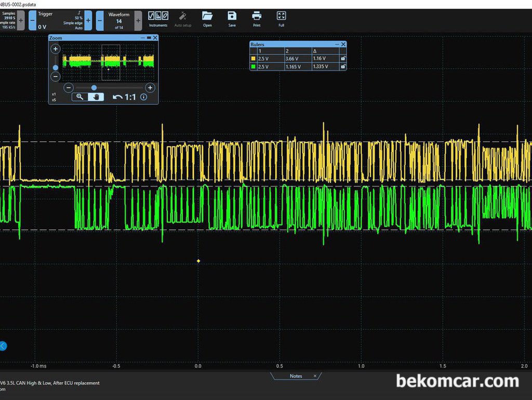The width and height of the screenshot is (532, 400).
Task: Save the waveform with Save icon
Action: click(232, 19)
